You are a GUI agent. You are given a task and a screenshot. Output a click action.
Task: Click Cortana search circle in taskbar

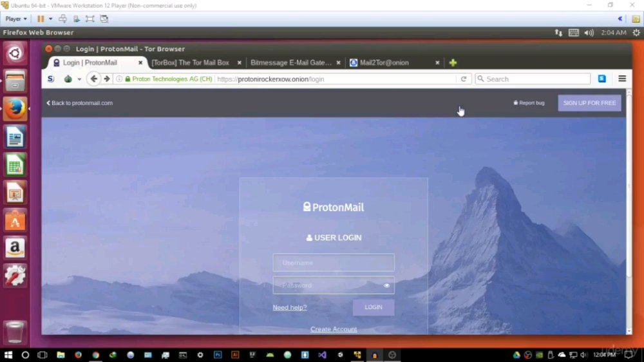25,355
